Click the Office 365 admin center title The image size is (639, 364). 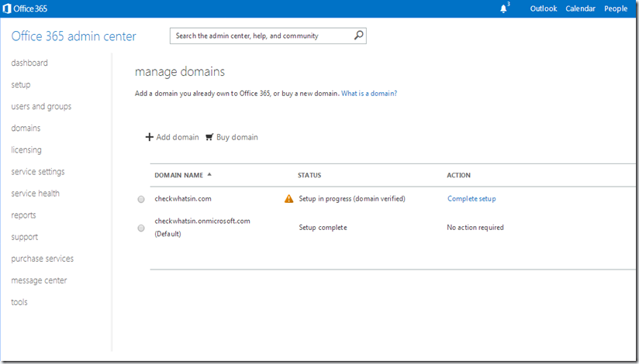(x=74, y=36)
